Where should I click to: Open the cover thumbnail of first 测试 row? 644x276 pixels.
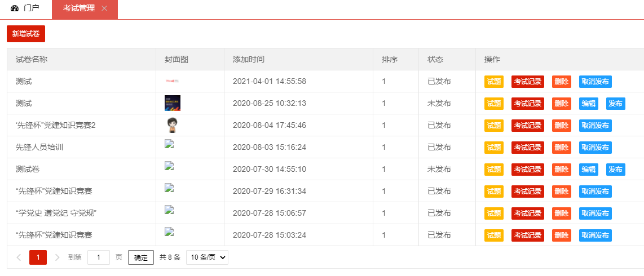coord(172,81)
